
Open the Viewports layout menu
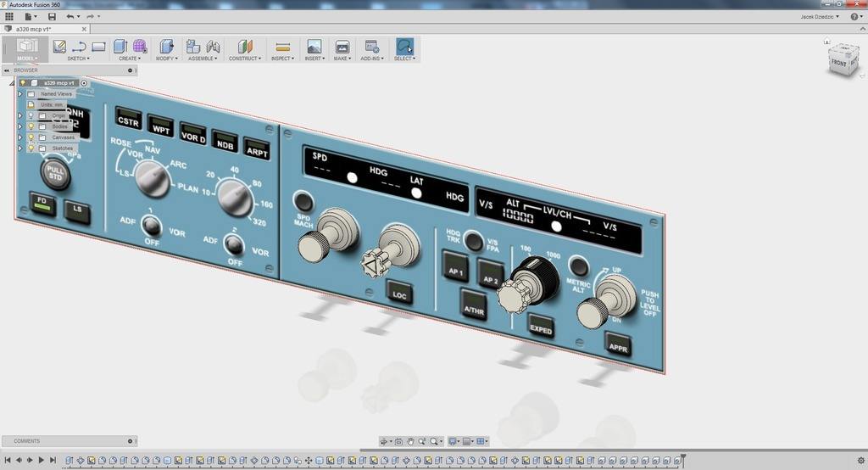tap(482, 441)
